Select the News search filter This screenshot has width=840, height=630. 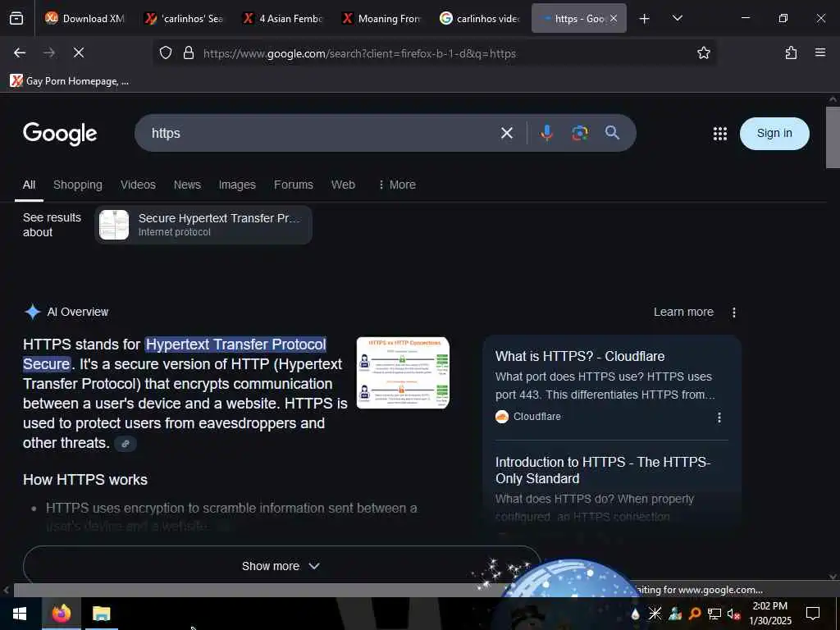[x=187, y=185]
